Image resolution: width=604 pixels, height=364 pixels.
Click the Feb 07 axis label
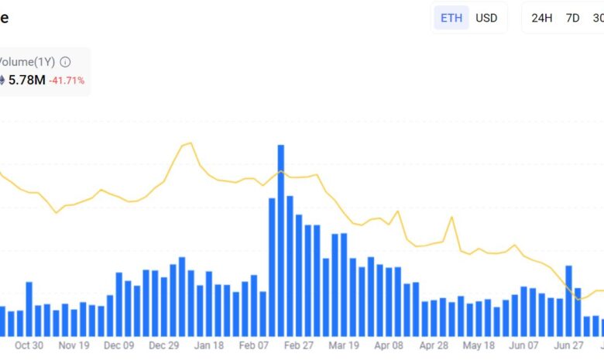(x=254, y=346)
